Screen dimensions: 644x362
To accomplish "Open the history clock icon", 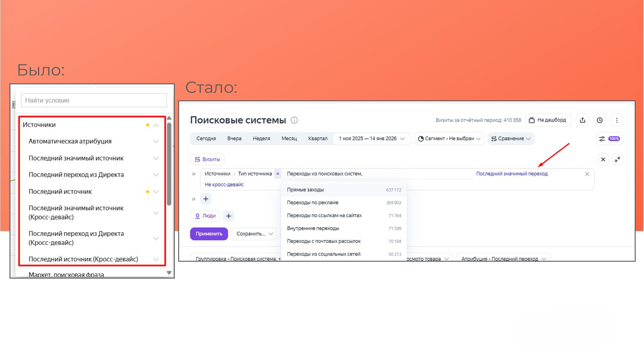I will [600, 120].
